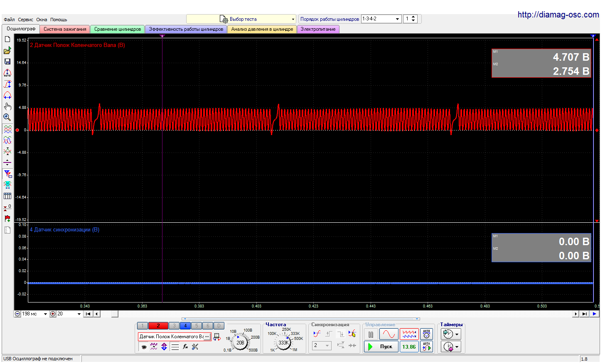Select the horizontal stretch waveform tool
Viewport: 605px width, 364px height.
click(7, 95)
